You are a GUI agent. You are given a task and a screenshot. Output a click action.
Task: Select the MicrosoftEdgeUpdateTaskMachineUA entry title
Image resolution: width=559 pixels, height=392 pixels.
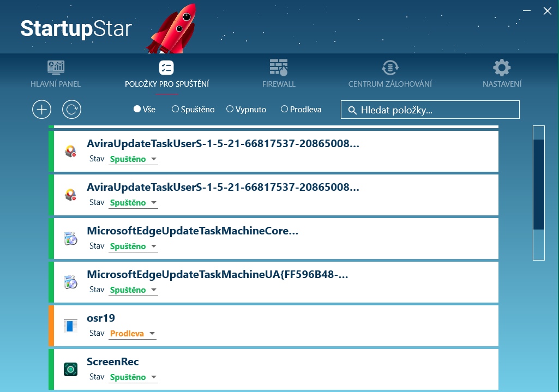(x=217, y=275)
